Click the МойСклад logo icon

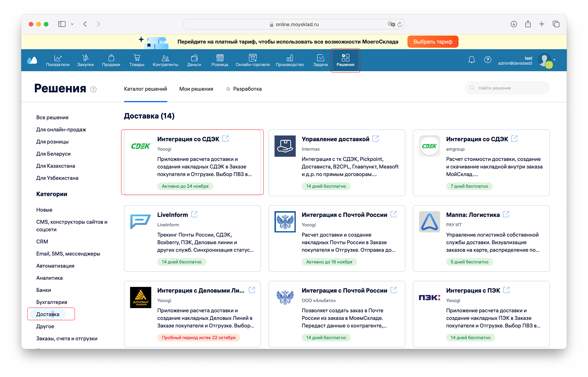point(32,60)
